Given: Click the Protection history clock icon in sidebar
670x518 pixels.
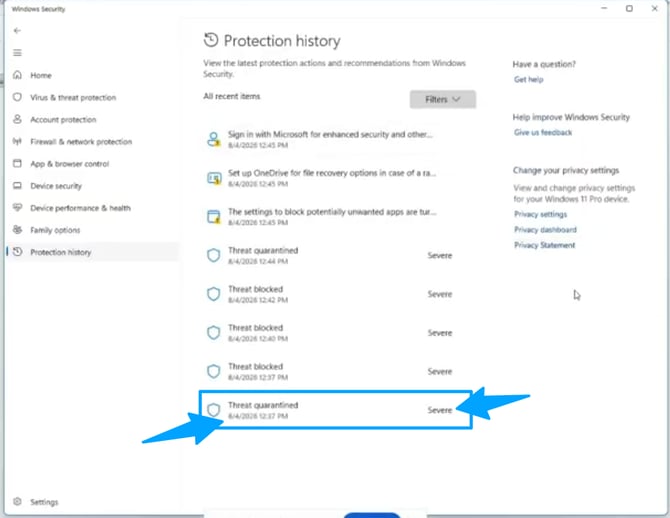Looking at the screenshot, I should pyautogui.click(x=17, y=252).
